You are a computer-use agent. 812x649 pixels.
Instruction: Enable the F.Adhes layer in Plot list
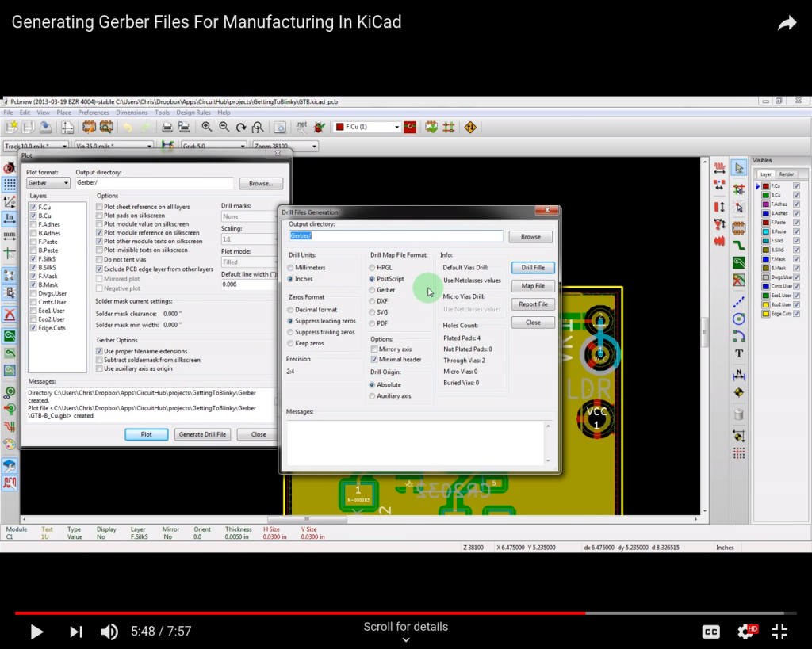coord(34,224)
